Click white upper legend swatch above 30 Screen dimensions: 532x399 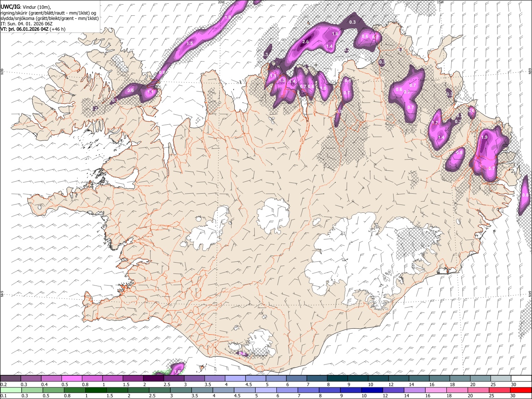pos(522,378)
